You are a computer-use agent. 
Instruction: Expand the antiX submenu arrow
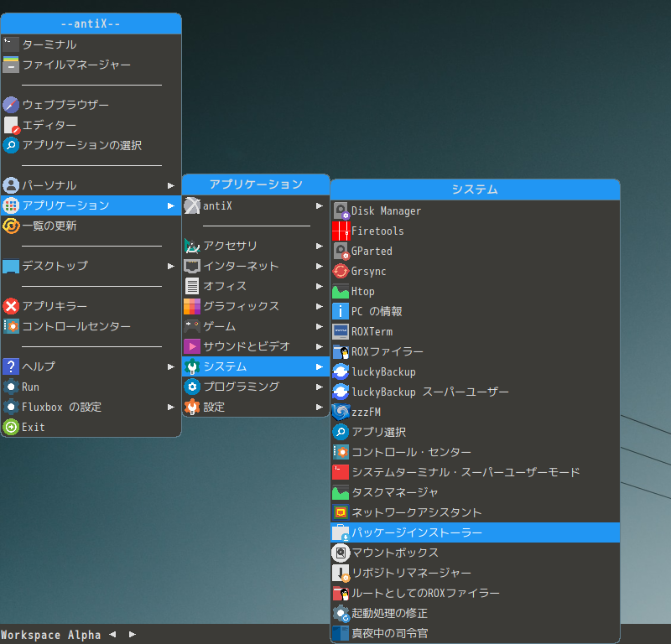point(320,205)
